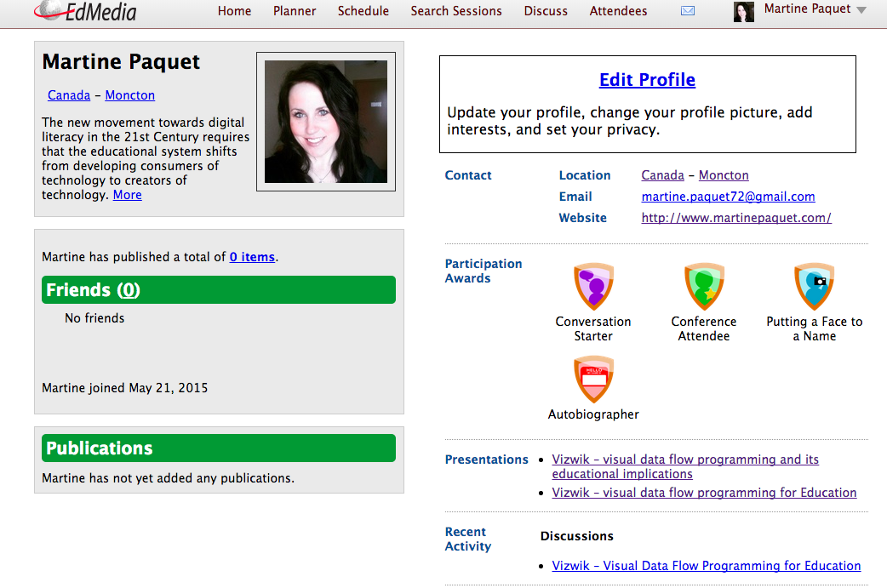The image size is (887, 588).
Task: Click the Autobiographer badge icon
Action: (593, 379)
